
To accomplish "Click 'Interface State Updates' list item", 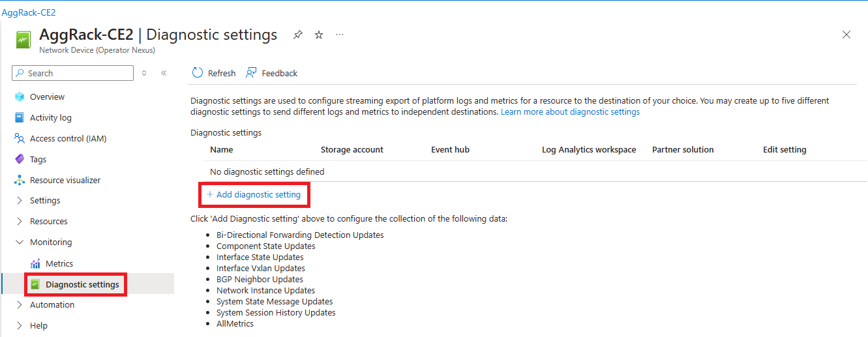I will pyautogui.click(x=260, y=257).
